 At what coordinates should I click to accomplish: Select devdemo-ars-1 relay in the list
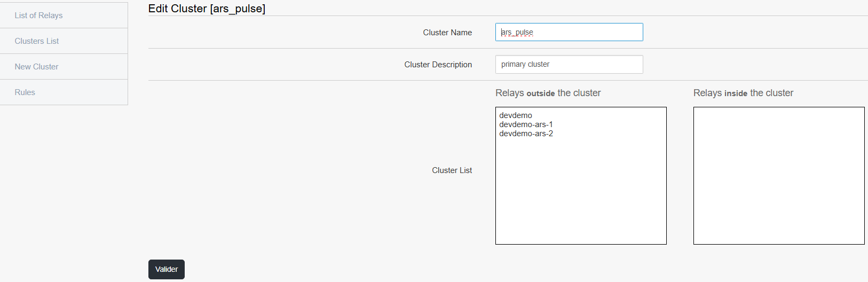526,124
